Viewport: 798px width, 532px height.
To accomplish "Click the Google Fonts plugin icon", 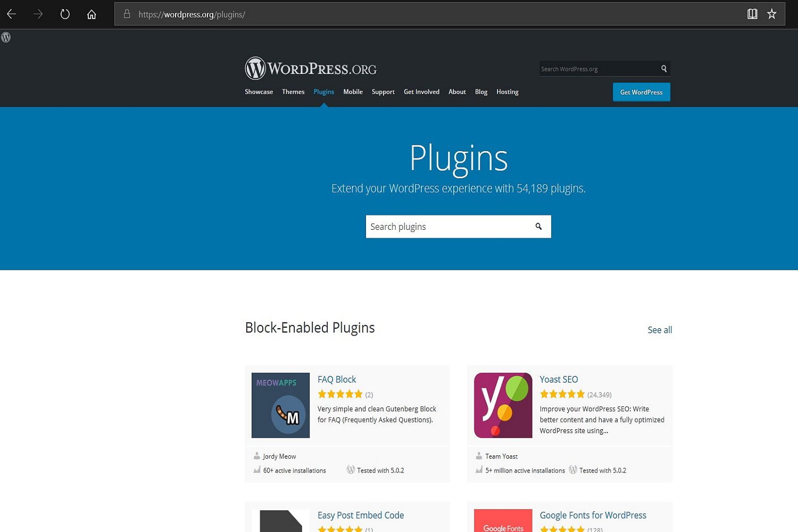I will pos(502,524).
